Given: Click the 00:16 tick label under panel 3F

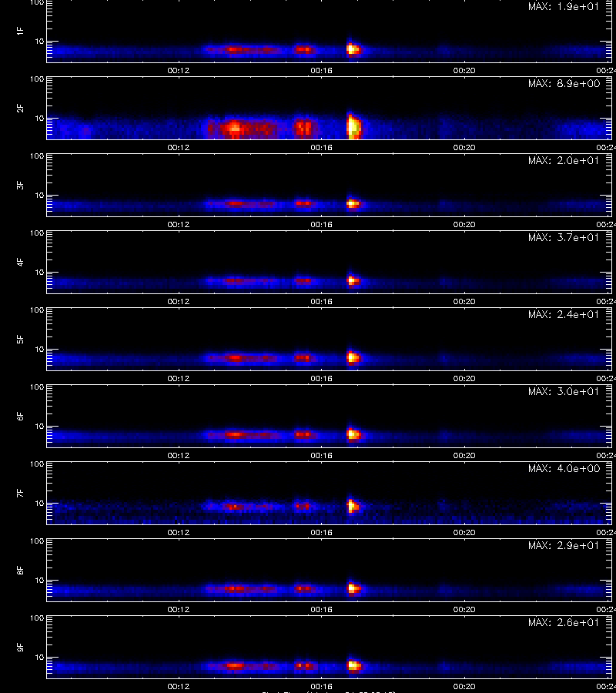Looking at the screenshot, I should pos(321,225).
